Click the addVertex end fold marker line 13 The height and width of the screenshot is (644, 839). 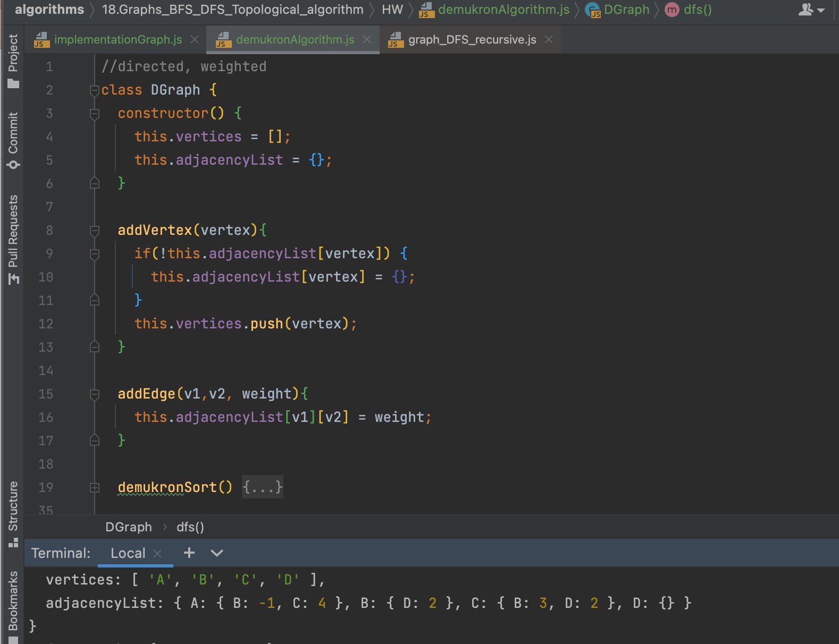pyautogui.click(x=95, y=347)
